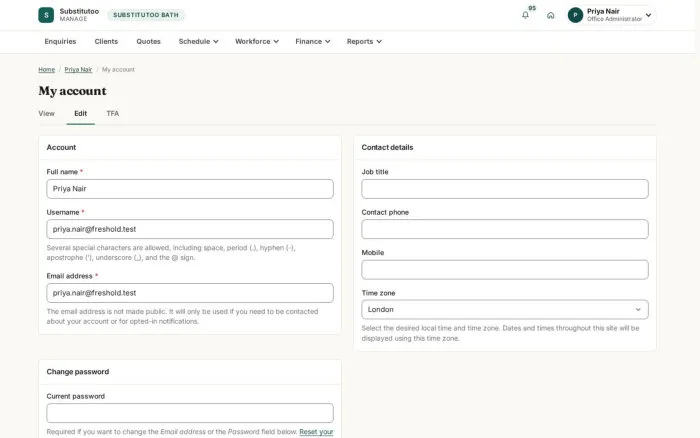700x438 pixels.
Task: Open the Reports dropdown menu
Action: 364,42
